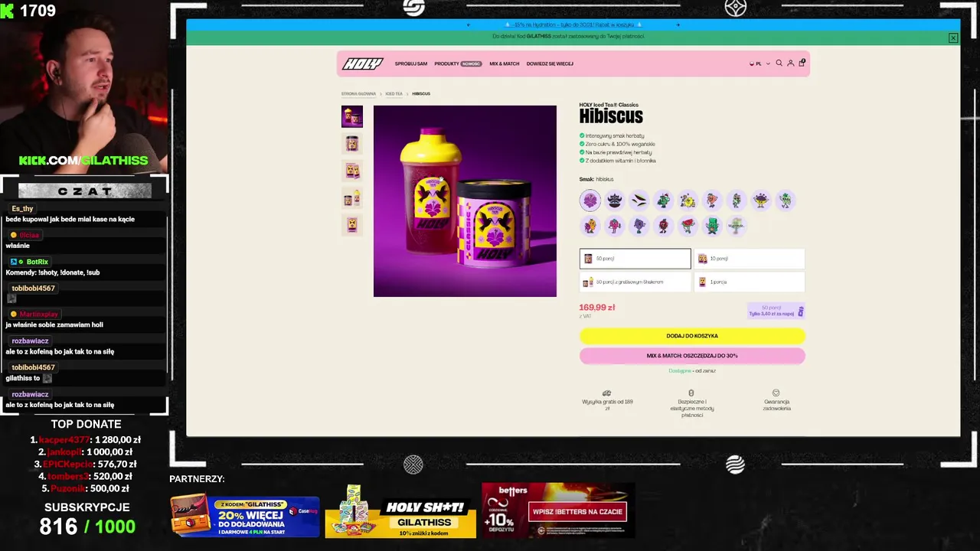Viewport: 980px width, 551px height.
Task: Go to Iced Tea breadcrumb
Action: pos(394,93)
